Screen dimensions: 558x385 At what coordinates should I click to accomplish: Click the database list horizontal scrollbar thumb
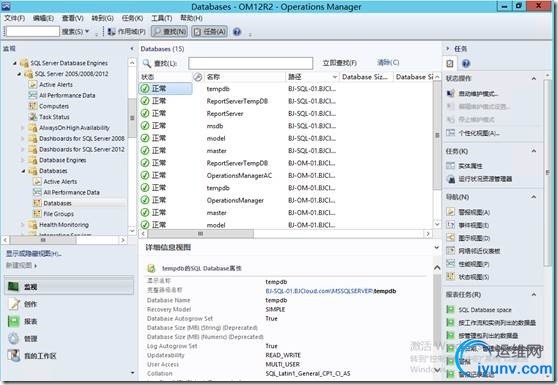(200, 234)
